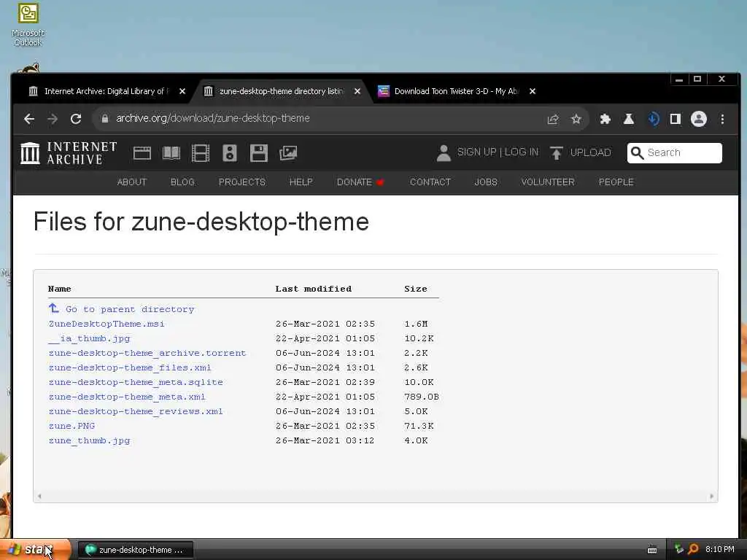Image resolution: width=747 pixels, height=560 pixels.
Task: Open the Chrome Labs flask icon
Action: [629, 119]
